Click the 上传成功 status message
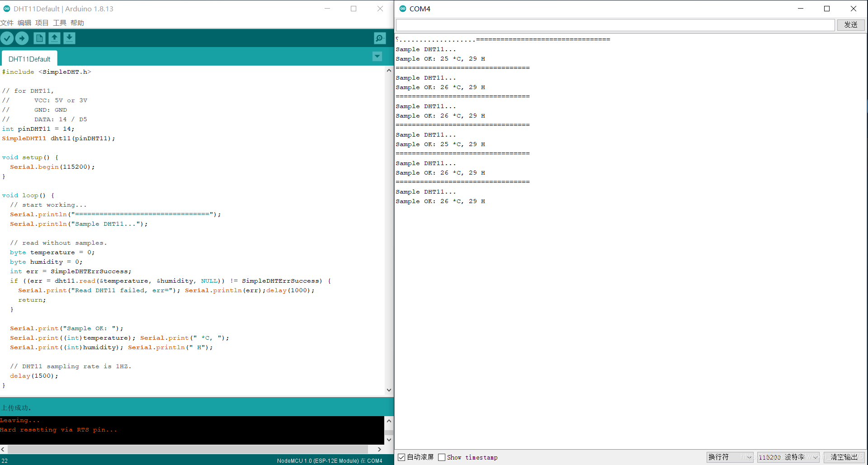868x465 pixels. coord(16,408)
